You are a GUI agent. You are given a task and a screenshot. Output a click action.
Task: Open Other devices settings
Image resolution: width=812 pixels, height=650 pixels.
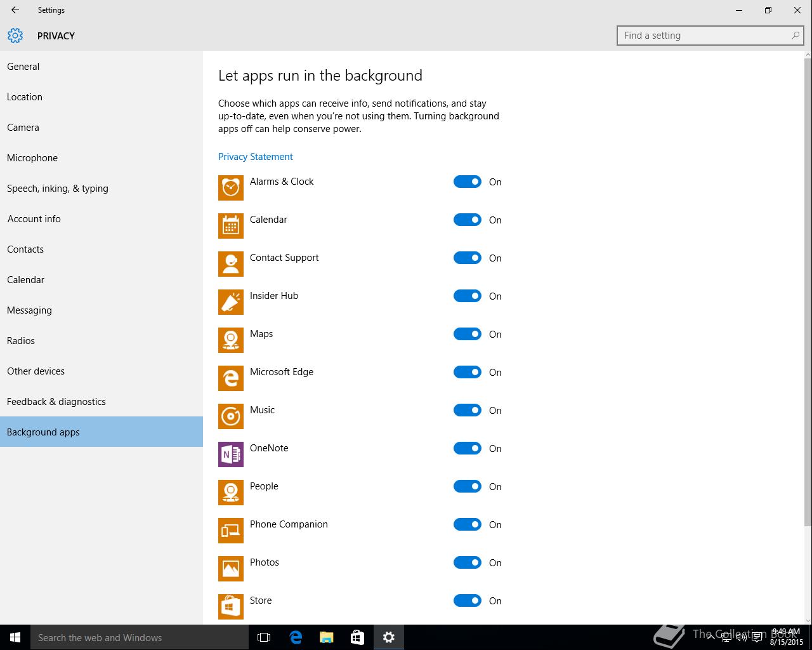pyautogui.click(x=101, y=371)
